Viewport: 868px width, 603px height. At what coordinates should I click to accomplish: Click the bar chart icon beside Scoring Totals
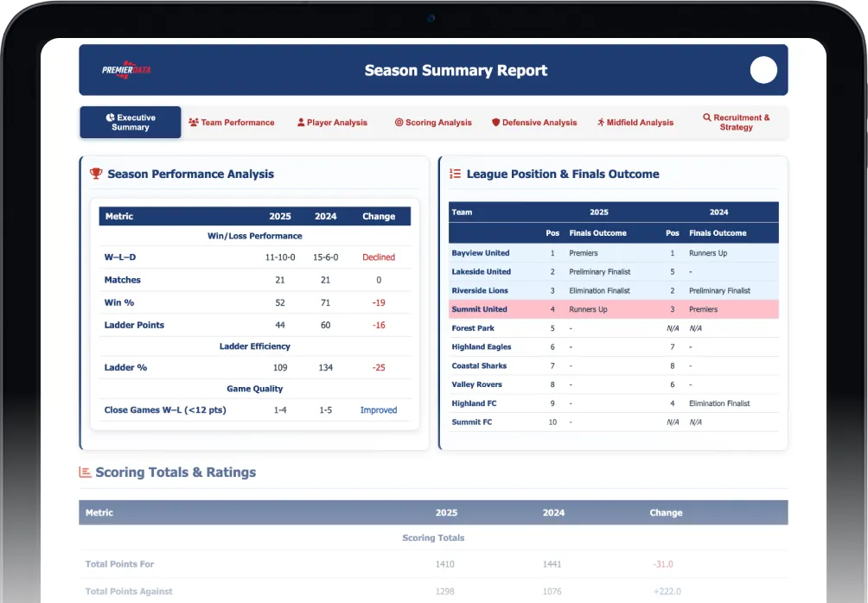tap(85, 473)
